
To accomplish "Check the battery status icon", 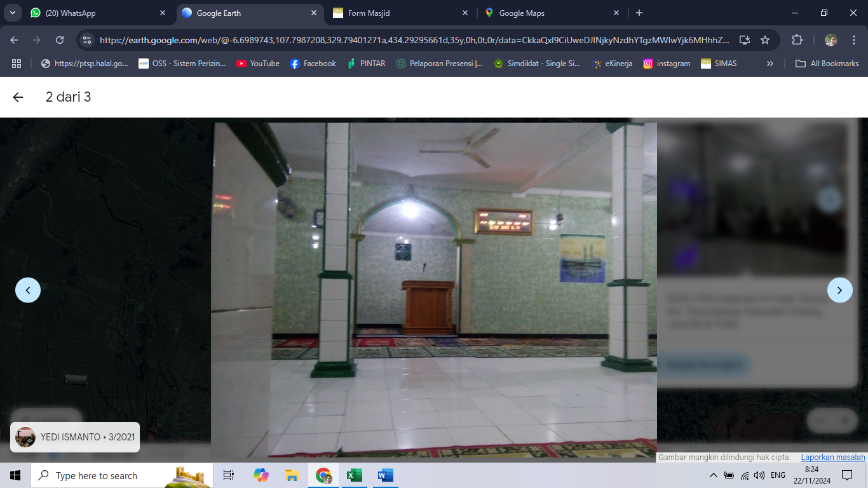I will coord(729,475).
